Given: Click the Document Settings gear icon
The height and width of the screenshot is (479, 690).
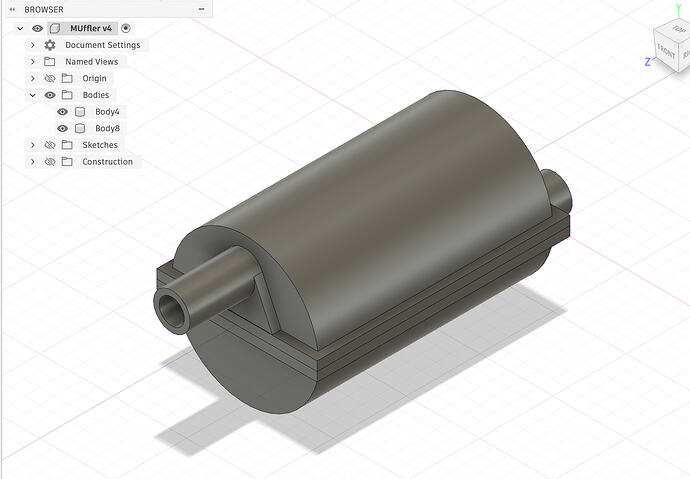Looking at the screenshot, I should pos(50,45).
